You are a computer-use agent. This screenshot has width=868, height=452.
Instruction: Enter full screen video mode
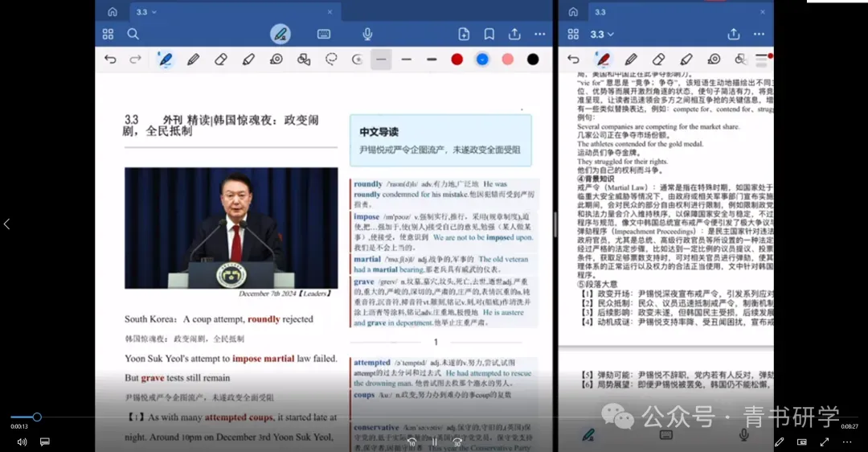pos(825,442)
